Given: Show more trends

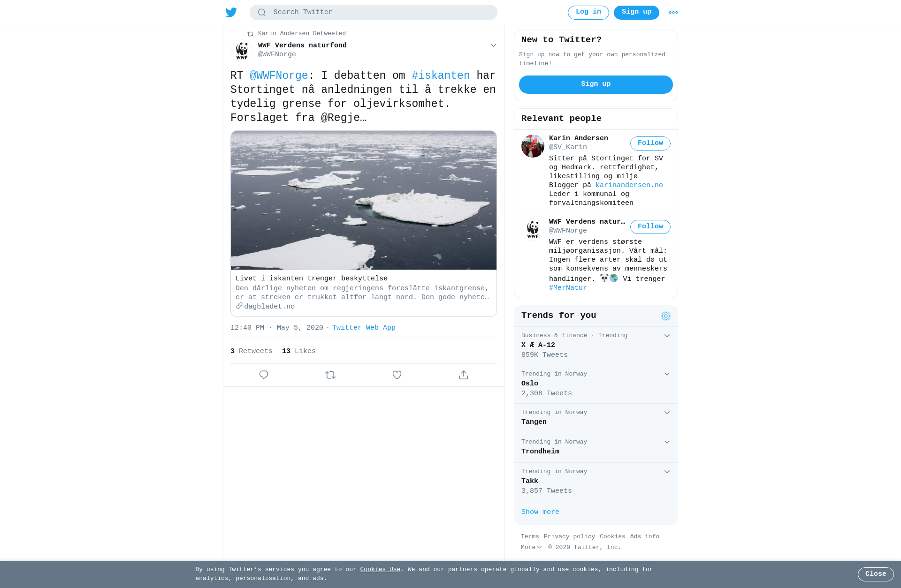Looking at the screenshot, I should click(x=540, y=512).
